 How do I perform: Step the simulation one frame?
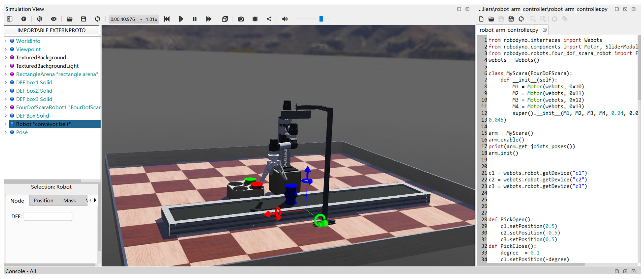pos(181,19)
